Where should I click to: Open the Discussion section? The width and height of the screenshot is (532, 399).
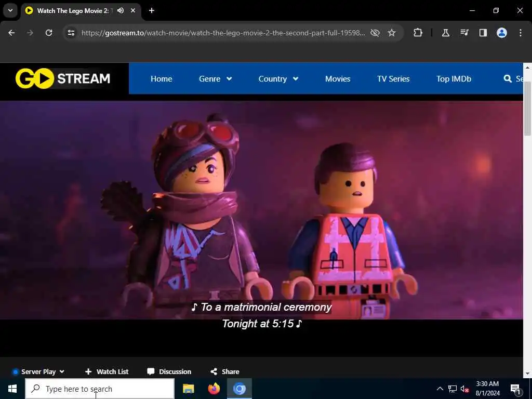point(169,371)
